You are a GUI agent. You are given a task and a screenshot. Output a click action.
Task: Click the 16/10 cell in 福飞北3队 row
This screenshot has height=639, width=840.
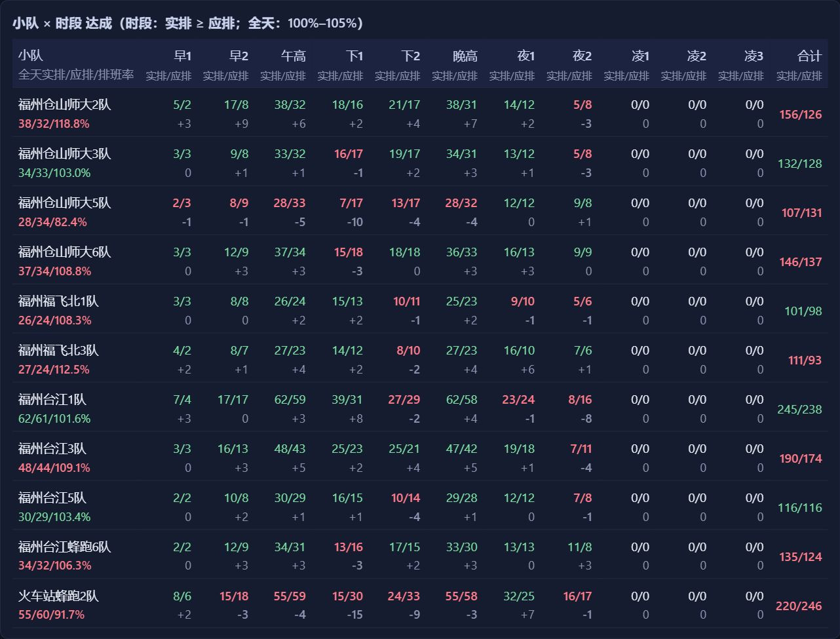click(x=519, y=350)
